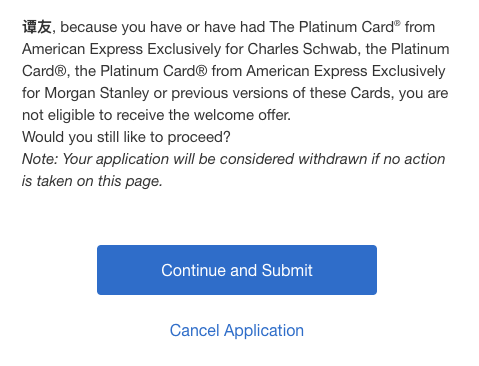
Task: Click the word 'Continue' on the blue button
Action: [x=193, y=270]
